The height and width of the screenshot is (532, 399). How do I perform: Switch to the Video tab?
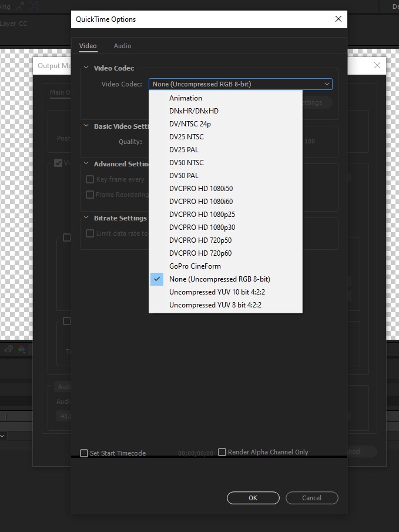tap(88, 46)
